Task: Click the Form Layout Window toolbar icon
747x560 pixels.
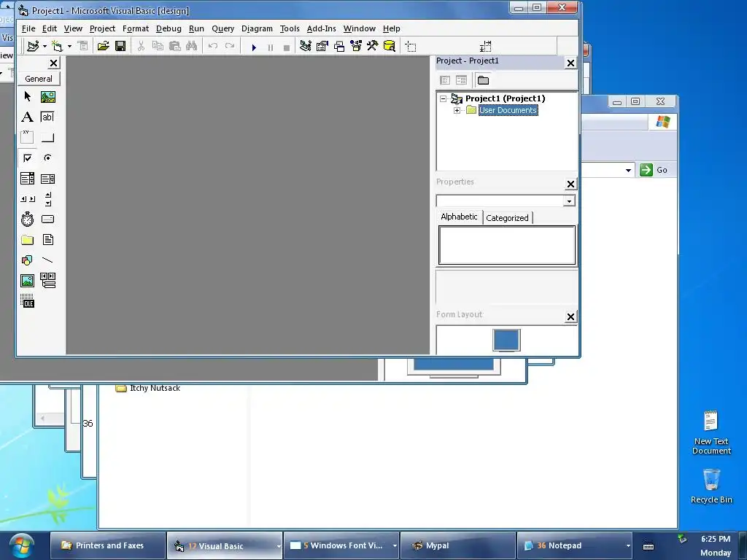Action: pos(339,46)
